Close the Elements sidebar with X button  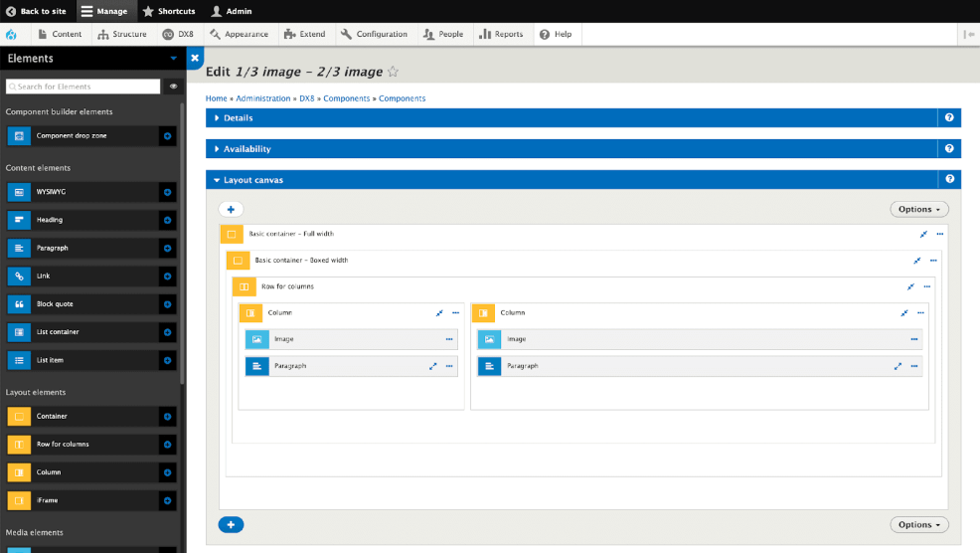coord(195,59)
